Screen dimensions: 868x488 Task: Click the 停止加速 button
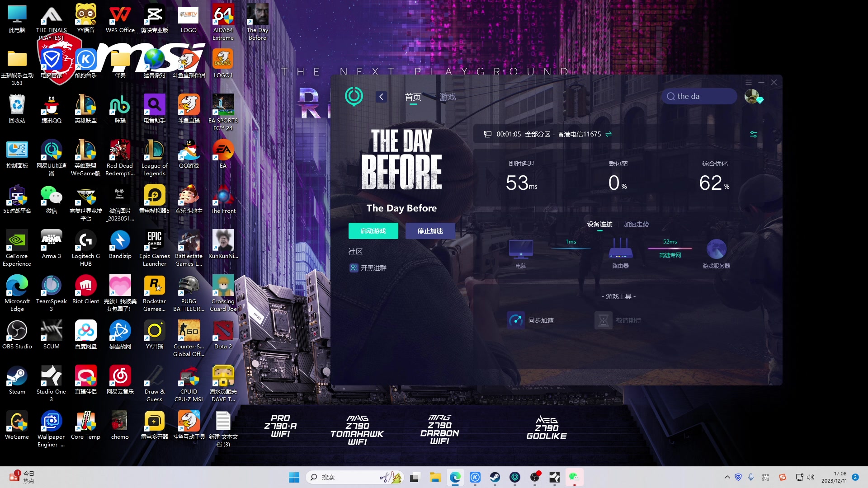pos(430,231)
